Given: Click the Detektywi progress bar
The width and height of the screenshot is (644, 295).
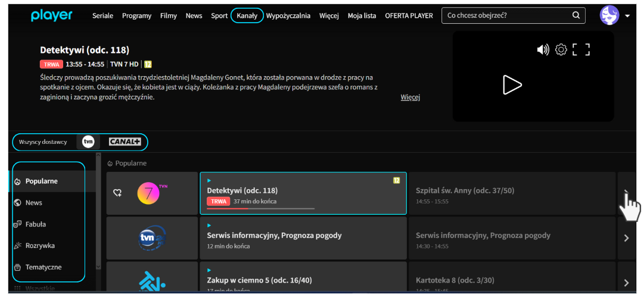Looking at the screenshot, I should (260, 209).
